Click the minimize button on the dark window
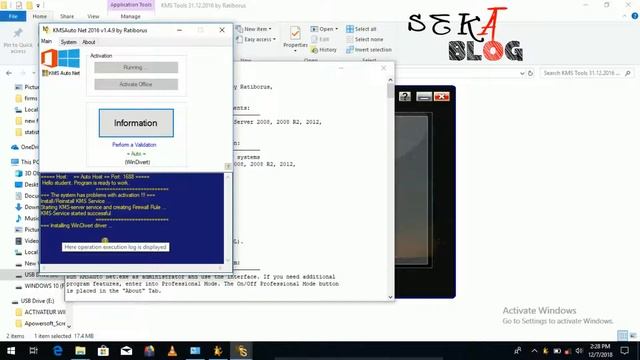 pyautogui.click(x=424, y=96)
